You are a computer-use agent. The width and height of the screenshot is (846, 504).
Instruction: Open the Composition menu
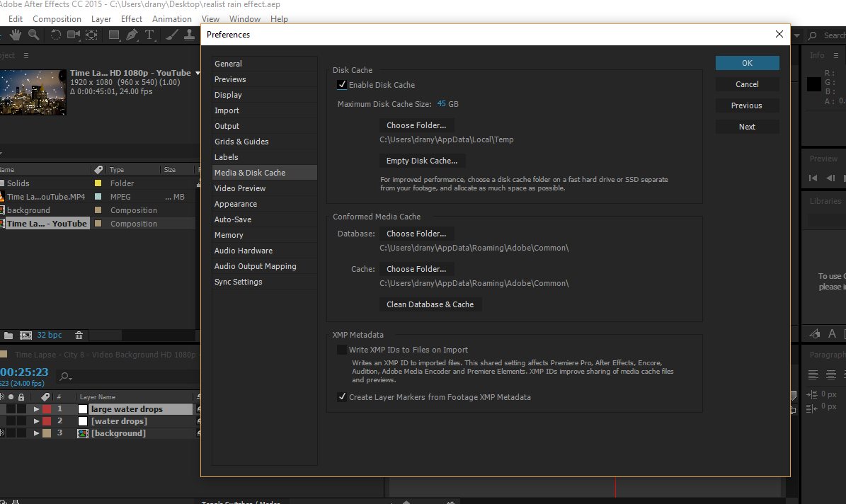pos(57,18)
